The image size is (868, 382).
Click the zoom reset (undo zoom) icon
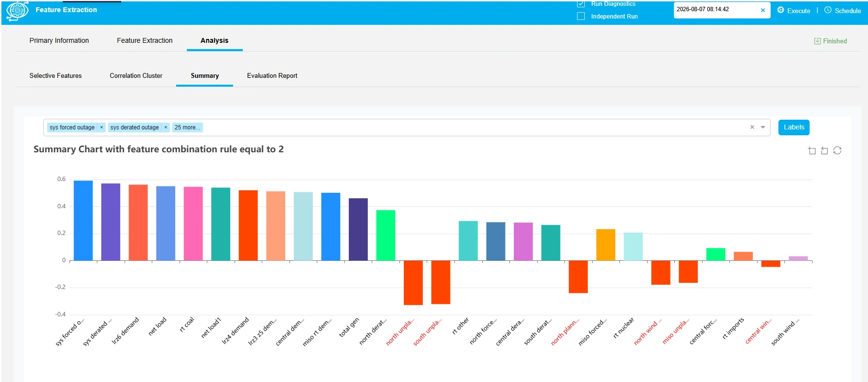click(824, 150)
